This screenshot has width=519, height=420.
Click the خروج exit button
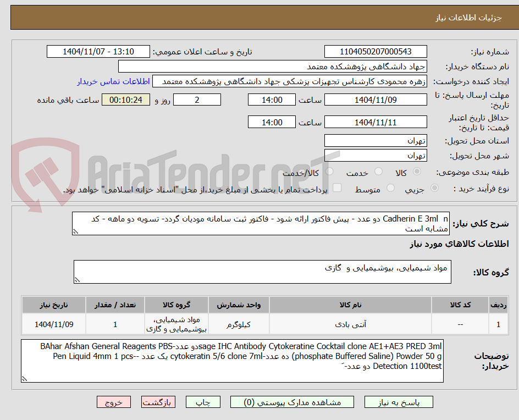click(114, 402)
